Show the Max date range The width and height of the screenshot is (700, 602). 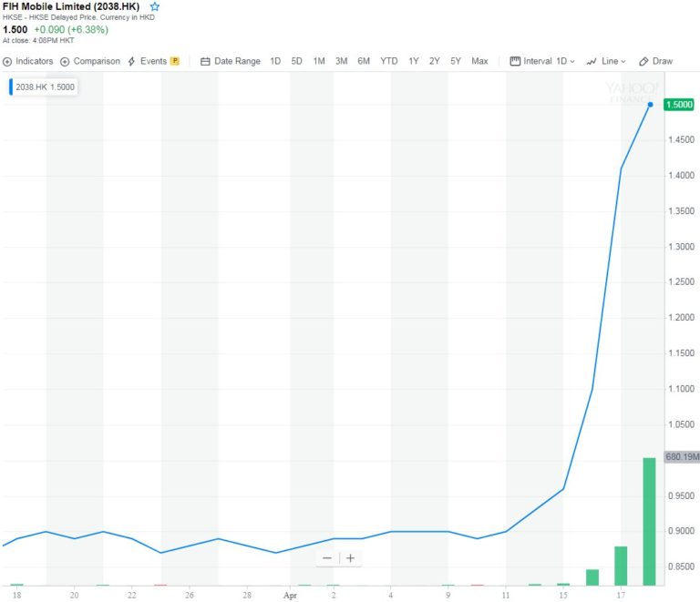[x=479, y=61]
